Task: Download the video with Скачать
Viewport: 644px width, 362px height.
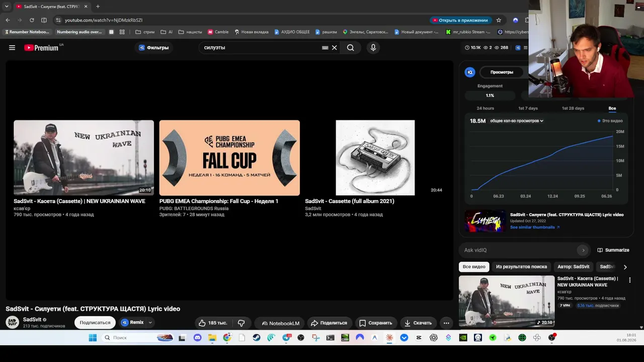Action: click(418, 323)
